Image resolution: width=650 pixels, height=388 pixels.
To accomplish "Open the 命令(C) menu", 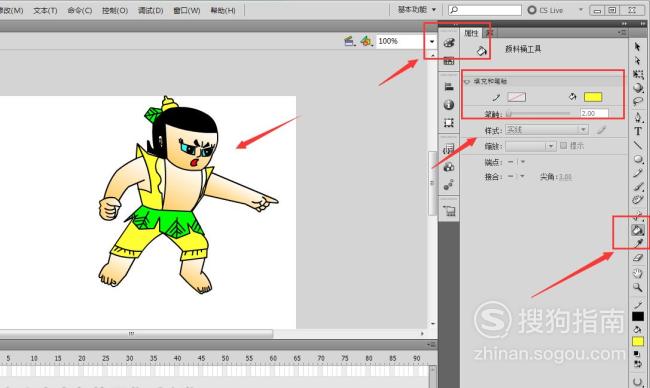I will point(80,10).
